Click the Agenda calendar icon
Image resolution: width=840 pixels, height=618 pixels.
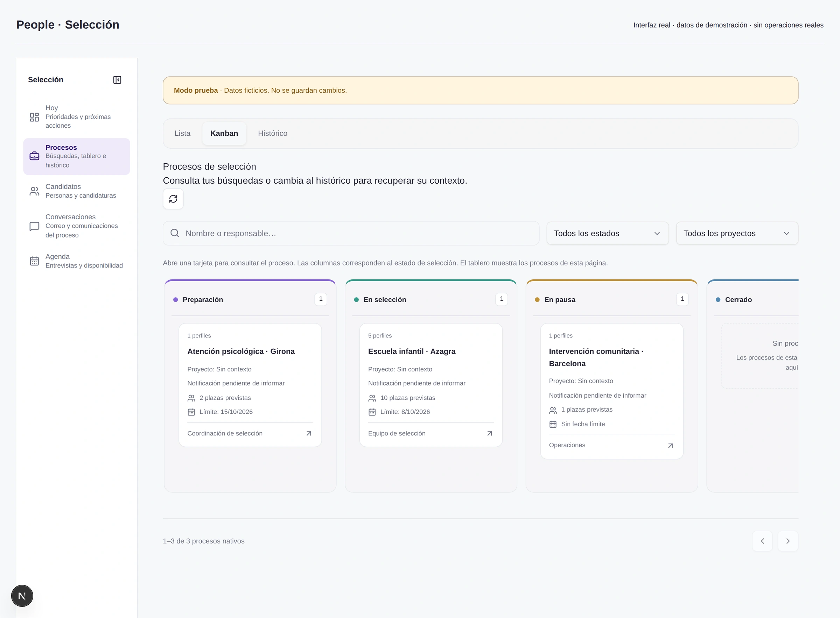[34, 261]
